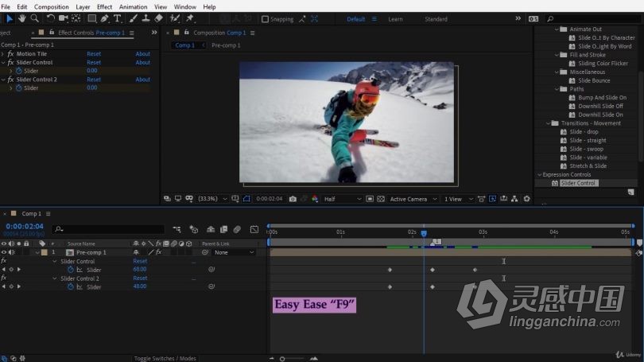This screenshot has height=362, width=644.
Task: Open the Active Camera dropdown
Action: [x=413, y=199]
